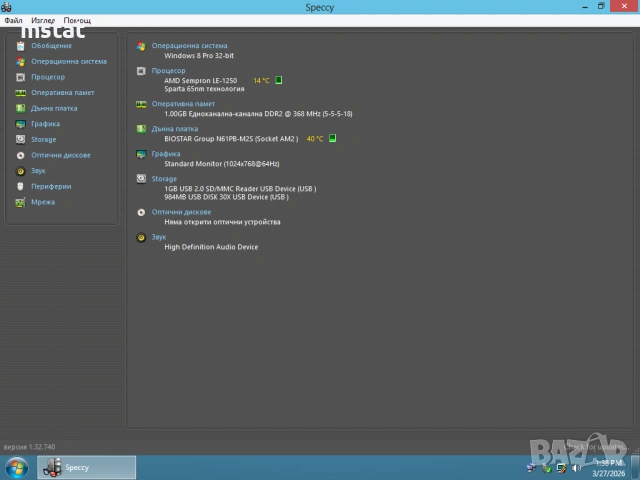This screenshot has height=480, width=640.
Task: Open the Помощ menu
Action: click(76, 20)
